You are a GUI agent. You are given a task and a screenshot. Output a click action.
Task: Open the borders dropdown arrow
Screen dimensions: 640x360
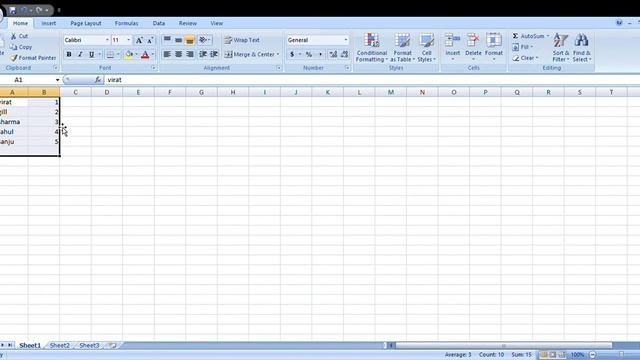pyautogui.click(x=118, y=54)
